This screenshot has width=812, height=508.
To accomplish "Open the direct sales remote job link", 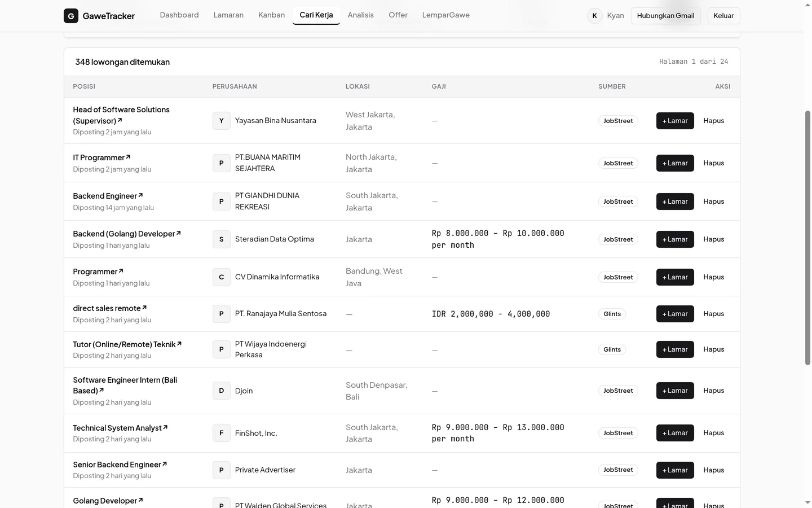I will pyautogui.click(x=110, y=308).
